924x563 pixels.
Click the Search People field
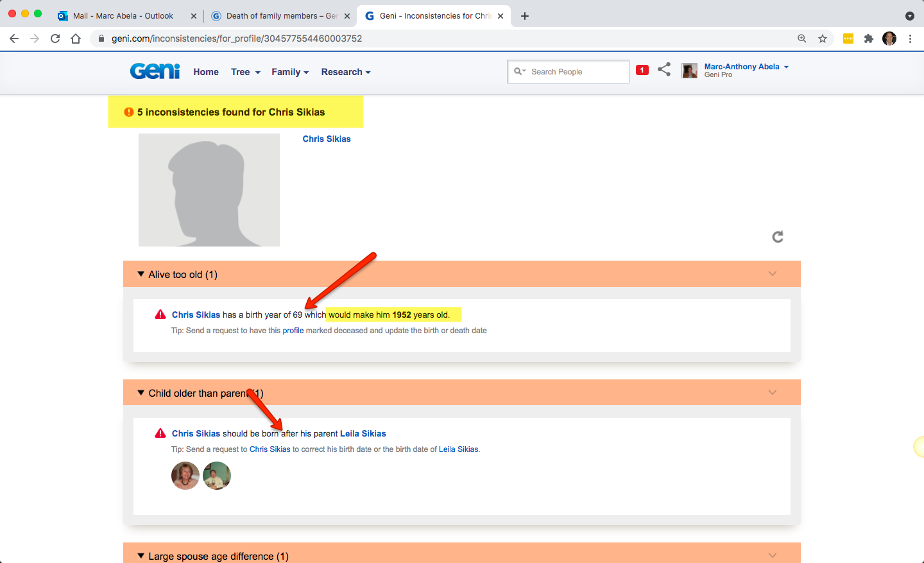(576, 72)
